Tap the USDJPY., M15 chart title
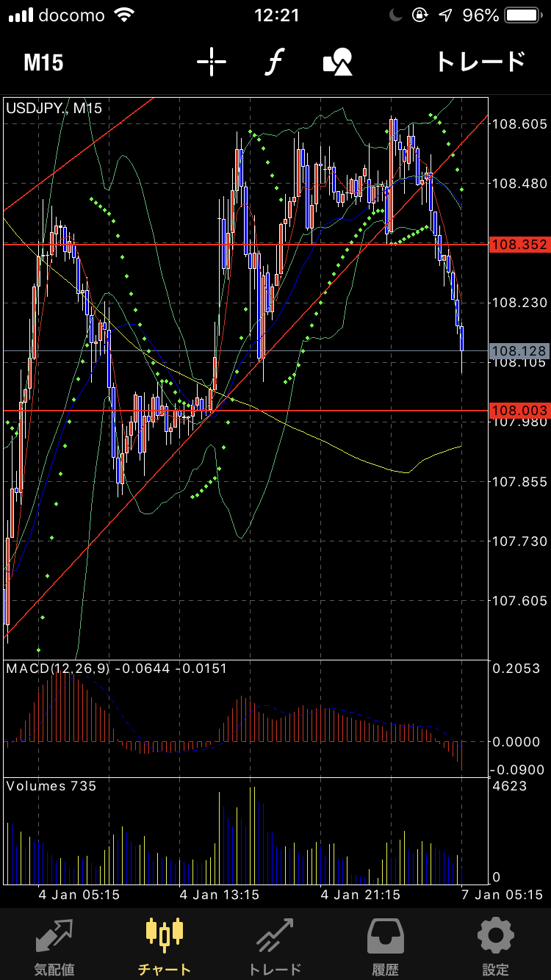The image size is (551, 980). [54, 108]
